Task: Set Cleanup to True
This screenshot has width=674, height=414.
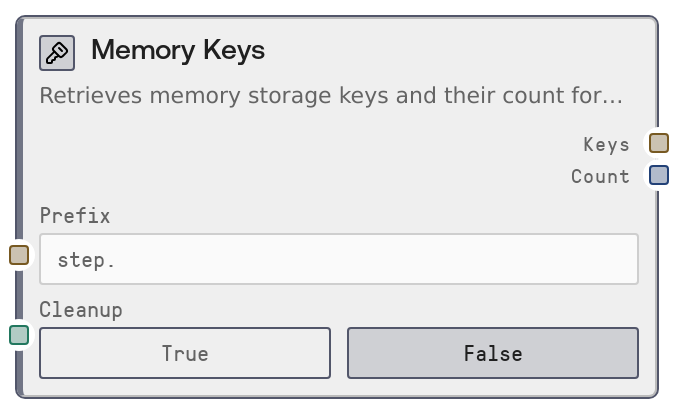Action: coord(185,353)
